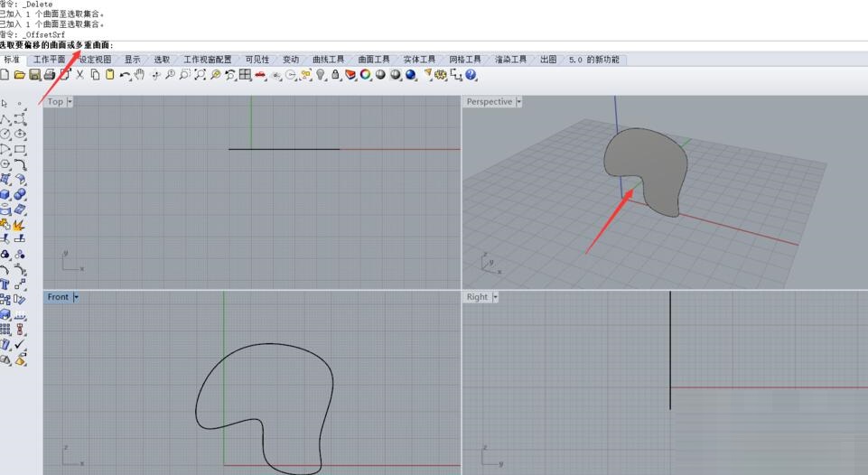Open the Top viewport dropdown arrow
This screenshot has height=475, width=868.
pyautogui.click(x=70, y=102)
